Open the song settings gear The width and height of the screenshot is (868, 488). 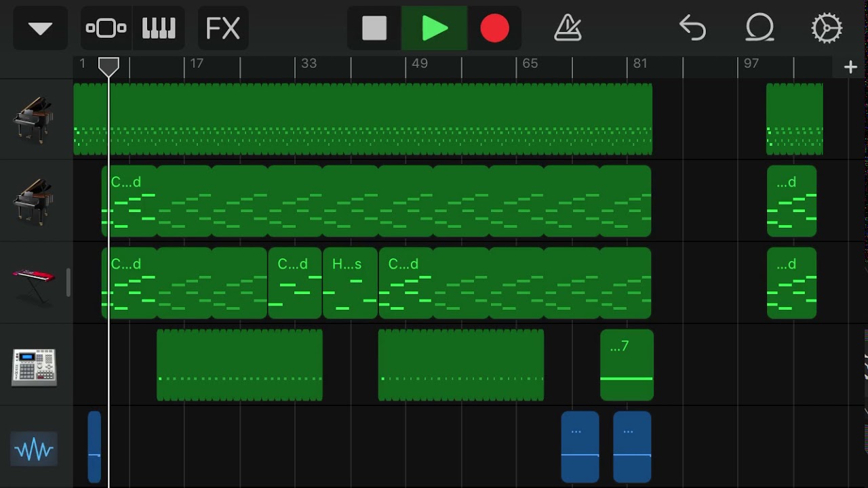[827, 28]
